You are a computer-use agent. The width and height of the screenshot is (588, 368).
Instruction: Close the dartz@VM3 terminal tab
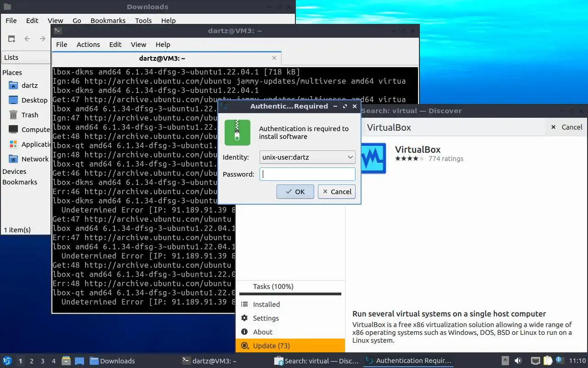click(274, 58)
